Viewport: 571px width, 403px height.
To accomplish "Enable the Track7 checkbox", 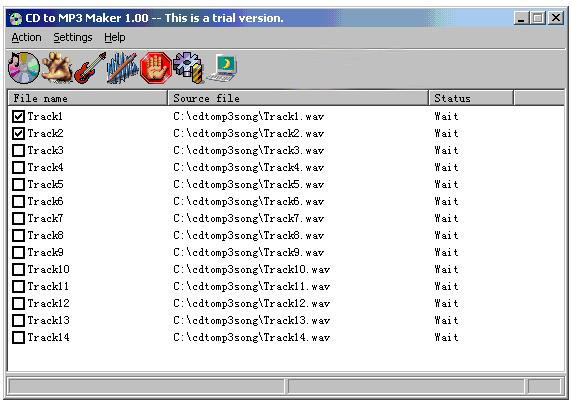I will [18, 218].
